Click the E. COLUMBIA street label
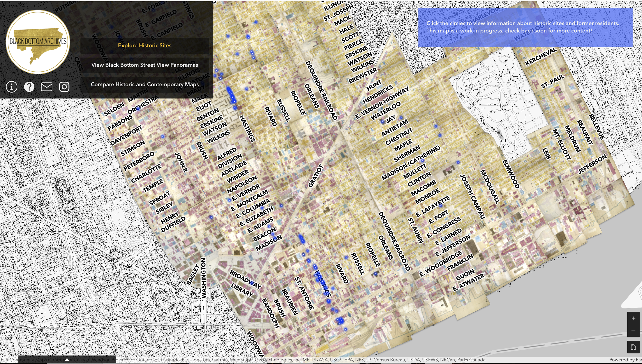Screen dimensions: 642x364 click(x=253, y=208)
